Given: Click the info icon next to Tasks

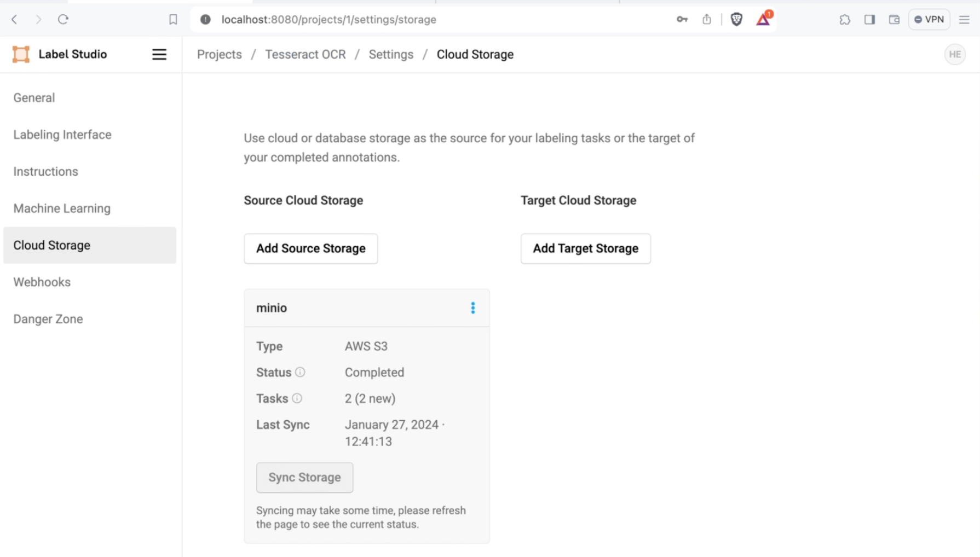Looking at the screenshot, I should [297, 398].
